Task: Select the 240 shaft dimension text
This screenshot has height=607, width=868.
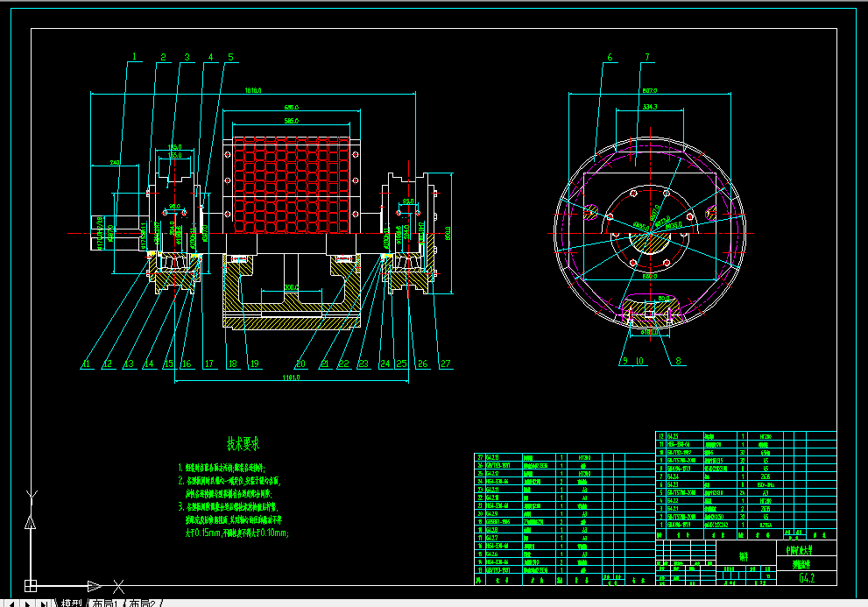Action: 115,162
